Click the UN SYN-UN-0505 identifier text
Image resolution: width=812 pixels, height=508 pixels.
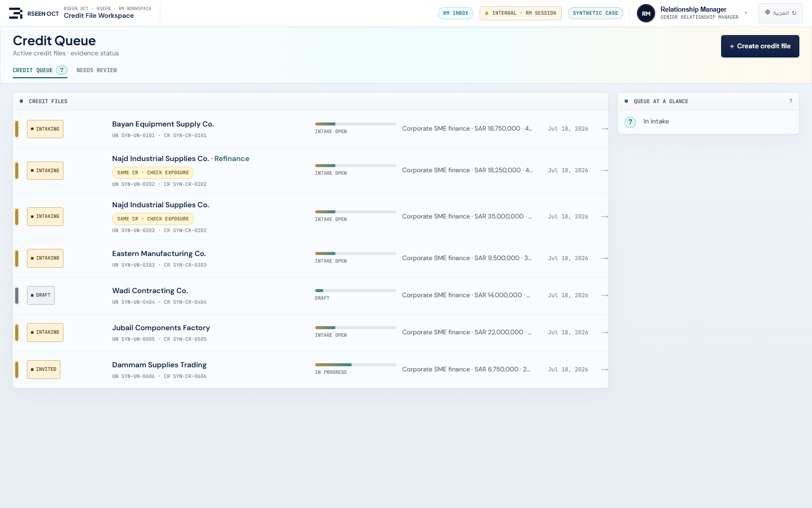click(x=133, y=339)
